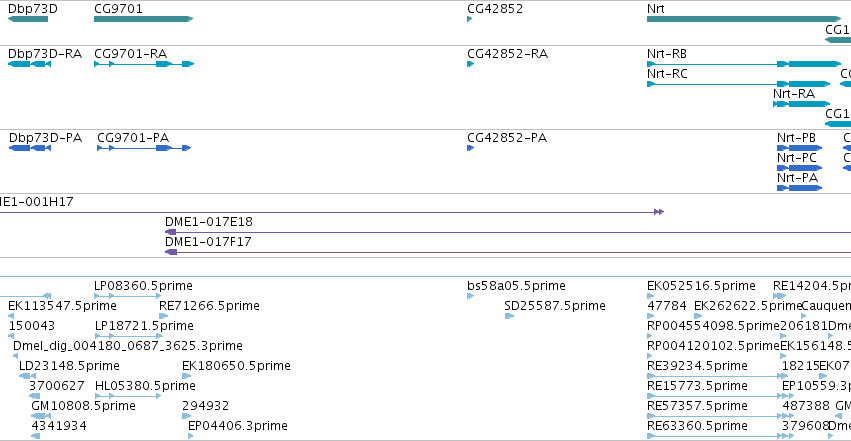
Task: Select the Dbp73D gene arrow glyph
Action: [28, 20]
